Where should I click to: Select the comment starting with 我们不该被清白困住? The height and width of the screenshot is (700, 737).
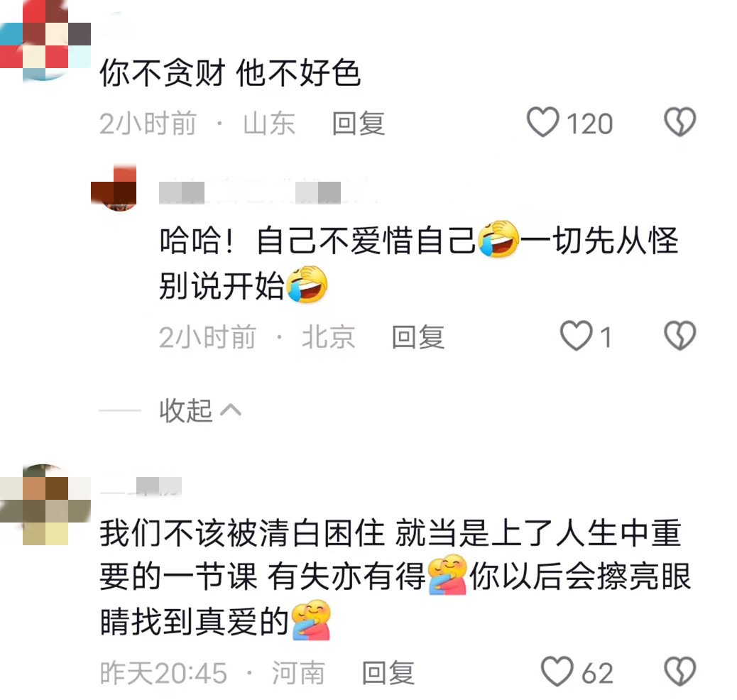click(x=395, y=578)
